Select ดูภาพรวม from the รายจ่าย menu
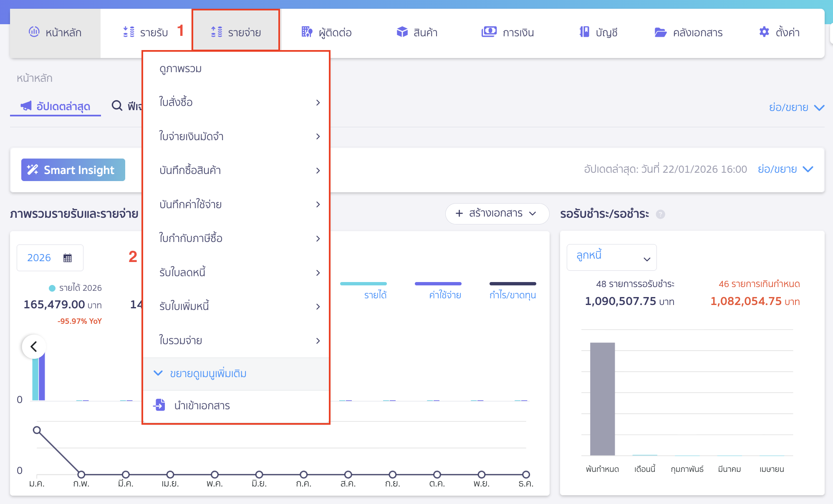The height and width of the screenshot is (504, 833). click(180, 68)
